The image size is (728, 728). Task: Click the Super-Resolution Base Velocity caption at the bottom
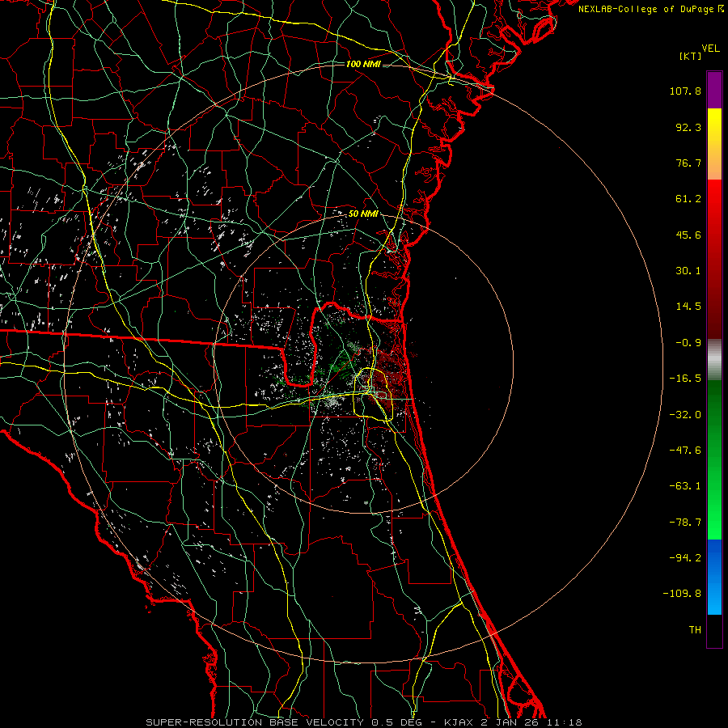pos(363,722)
